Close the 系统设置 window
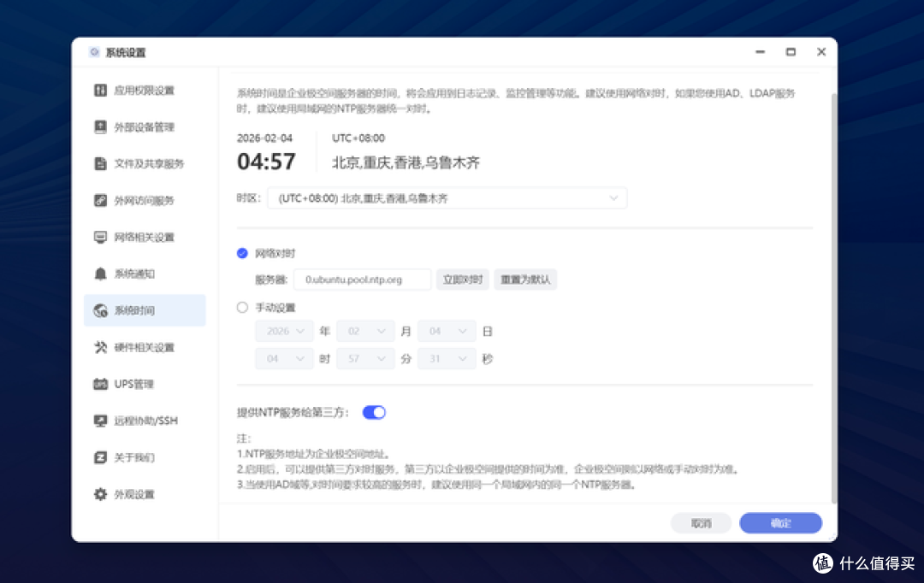 [821, 52]
